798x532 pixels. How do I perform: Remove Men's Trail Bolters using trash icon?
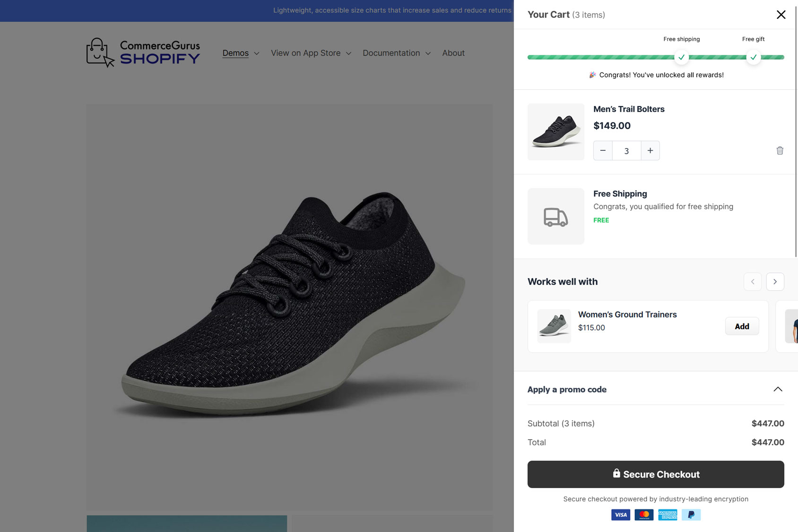(x=780, y=150)
